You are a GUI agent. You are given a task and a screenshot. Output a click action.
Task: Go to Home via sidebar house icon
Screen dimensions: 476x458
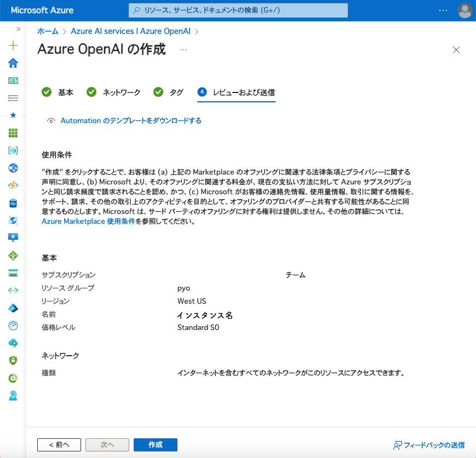(13, 63)
